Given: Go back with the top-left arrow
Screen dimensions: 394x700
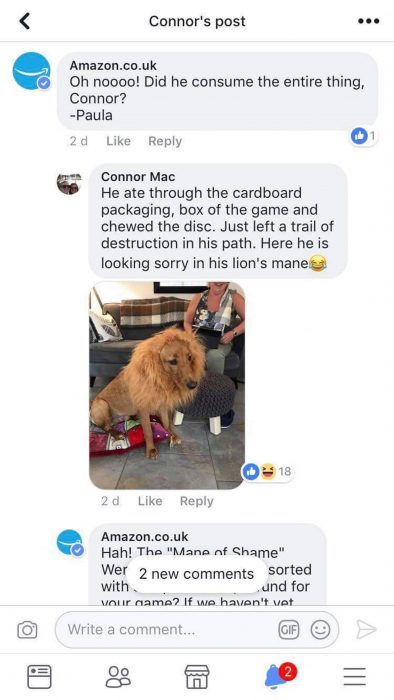Looking at the screenshot, I should coord(25,21).
